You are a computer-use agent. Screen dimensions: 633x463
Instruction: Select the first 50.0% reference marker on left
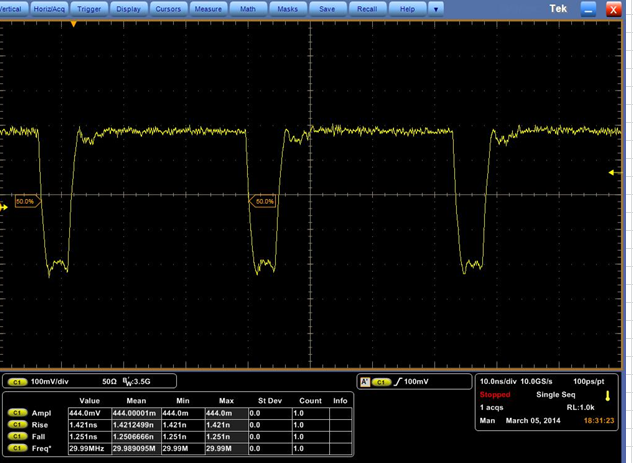(26, 201)
